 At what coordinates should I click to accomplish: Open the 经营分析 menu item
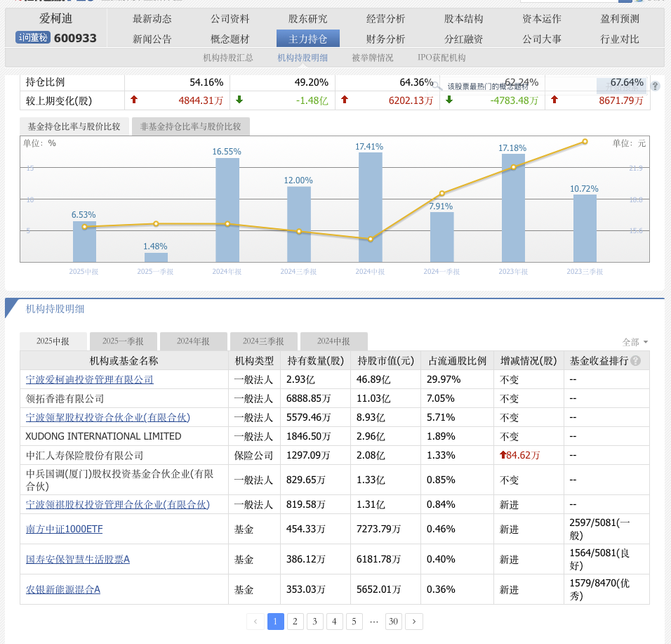pos(385,19)
